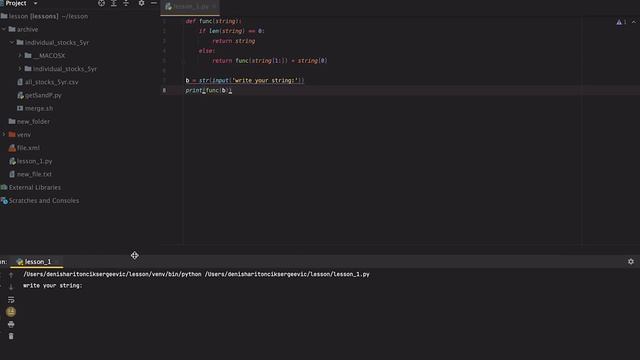Select the all_stocks_5yr.csv file
The image size is (640, 360).
tap(48, 82)
